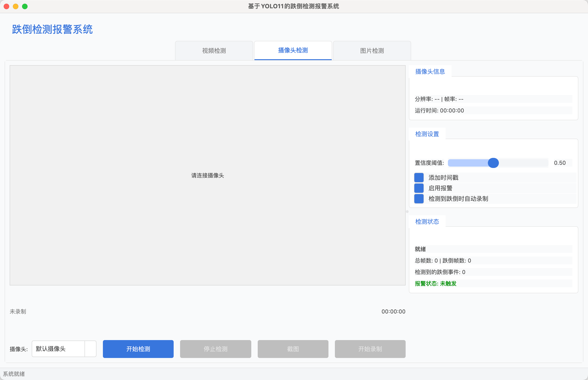
Task: Click the camera preview display area
Action: tap(207, 175)
